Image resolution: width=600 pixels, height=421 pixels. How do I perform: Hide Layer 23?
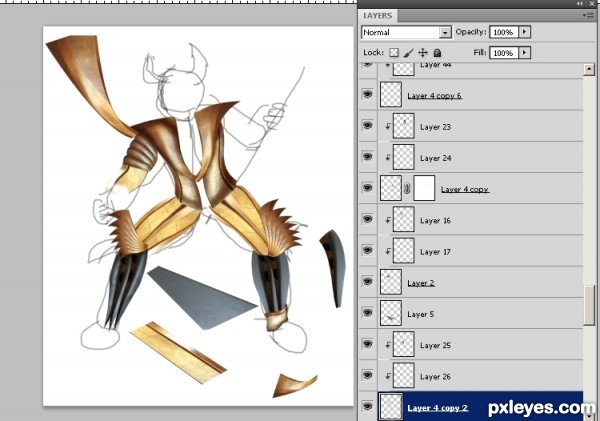[x=368, y=126]
